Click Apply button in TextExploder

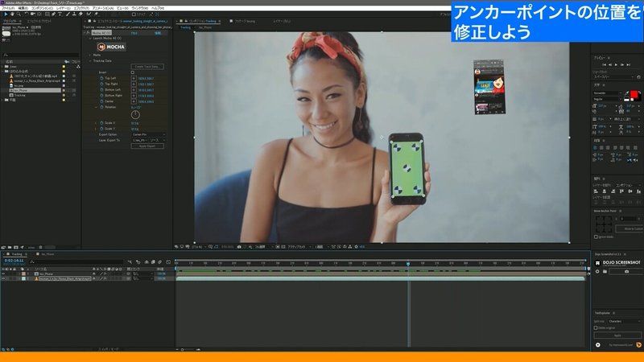617,335
